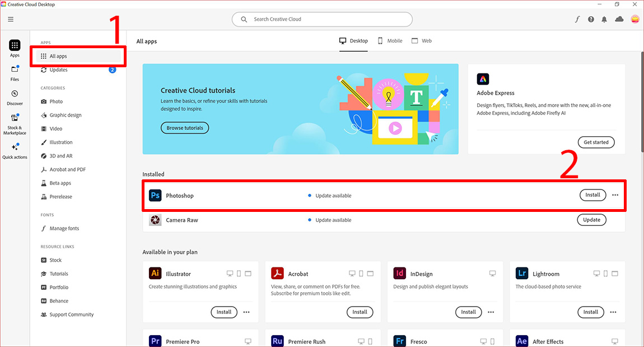Click Install for Photoshop

click(x=592, y=195)
